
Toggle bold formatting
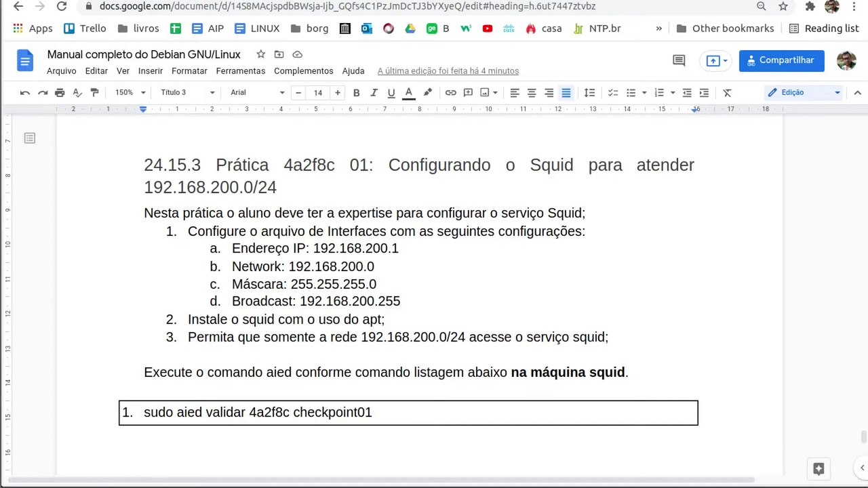pyautogui.click(x=356, y=92)
